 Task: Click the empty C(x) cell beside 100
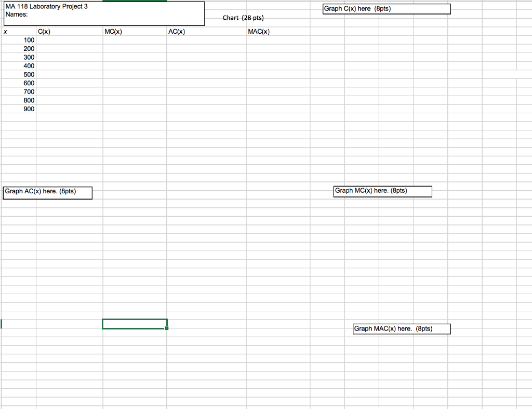click(70, 40)
